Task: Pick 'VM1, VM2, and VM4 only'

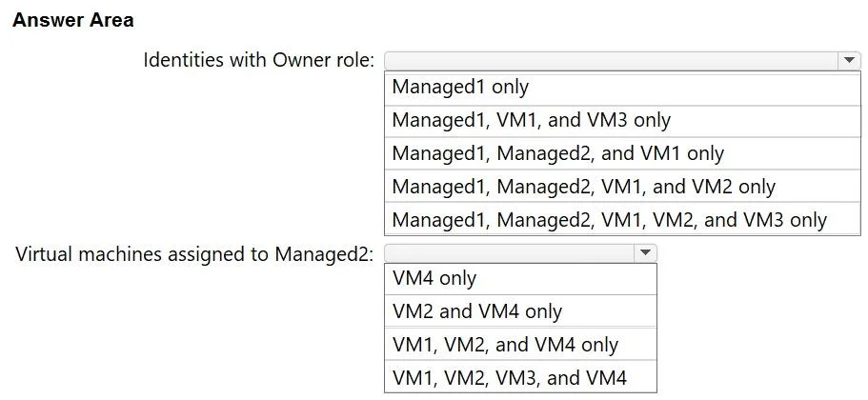Action: 520,344
